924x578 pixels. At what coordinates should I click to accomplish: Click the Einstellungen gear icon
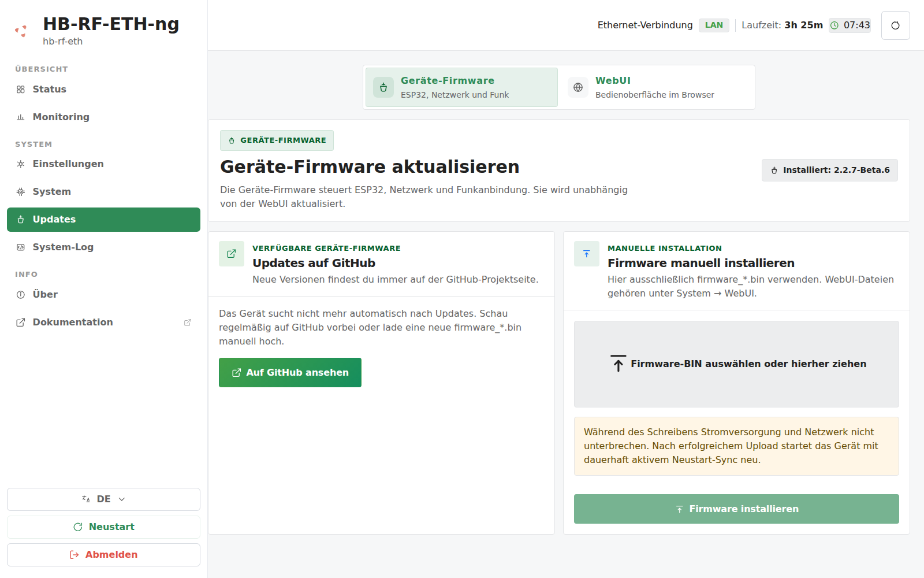[x=21, y=164]
